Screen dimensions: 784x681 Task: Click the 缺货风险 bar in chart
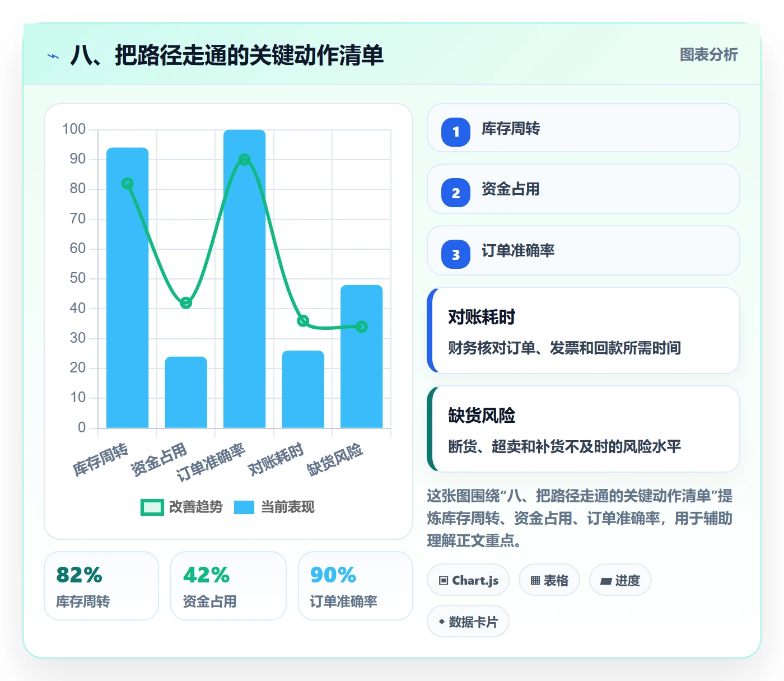[x=362, y=356]
